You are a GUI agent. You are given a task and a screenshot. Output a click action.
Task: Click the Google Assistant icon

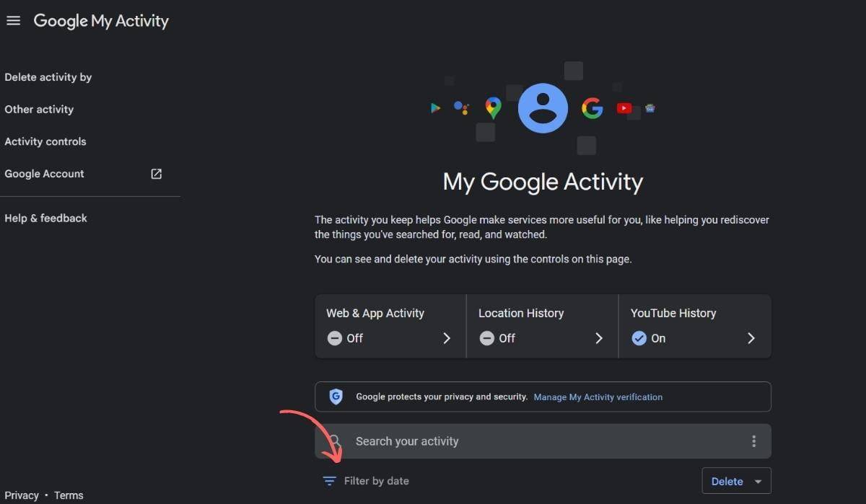coord(461,108)
